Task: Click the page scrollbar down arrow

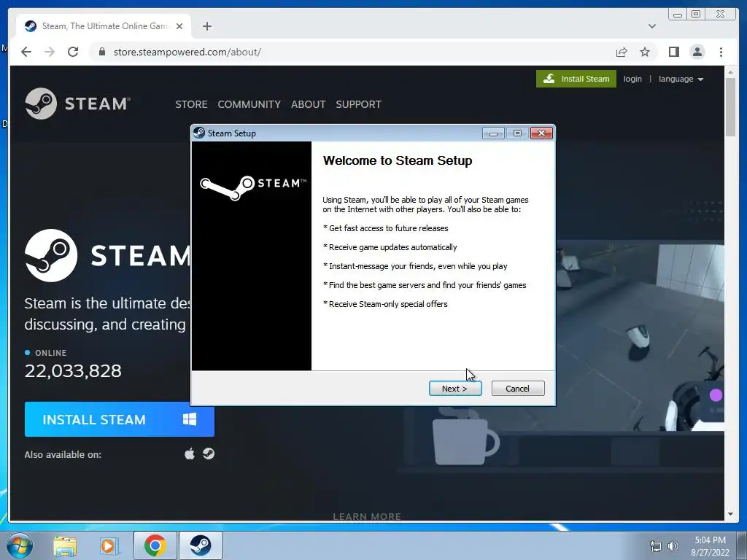Action: click(x=730, y=514)
